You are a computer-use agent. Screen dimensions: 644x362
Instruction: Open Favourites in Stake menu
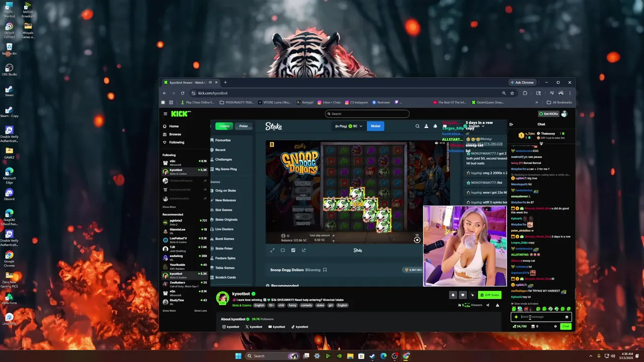[x=223, y=140]
